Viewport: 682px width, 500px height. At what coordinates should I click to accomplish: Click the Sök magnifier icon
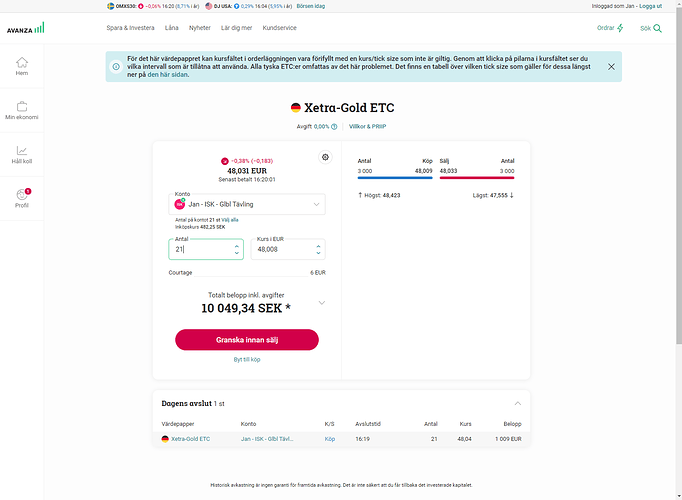[x=657, y=28]
